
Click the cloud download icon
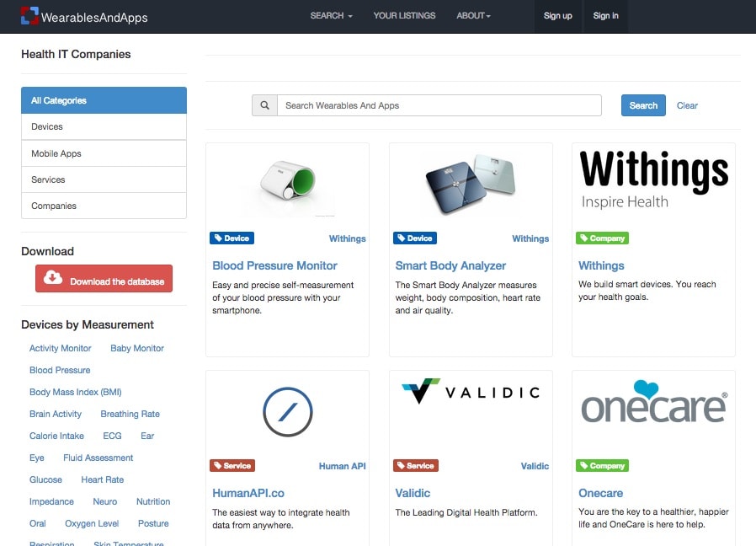coord(53,277)
